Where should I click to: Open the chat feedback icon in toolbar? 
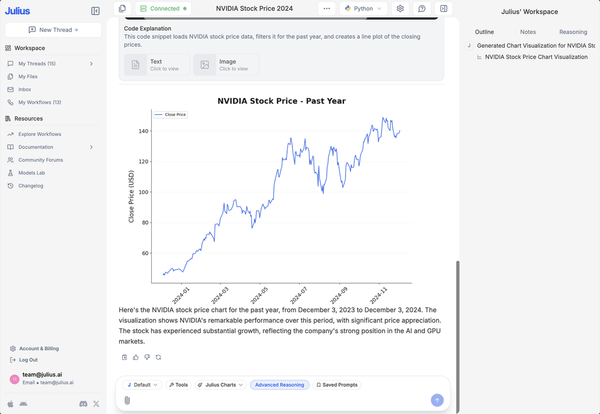click(422, 8)
